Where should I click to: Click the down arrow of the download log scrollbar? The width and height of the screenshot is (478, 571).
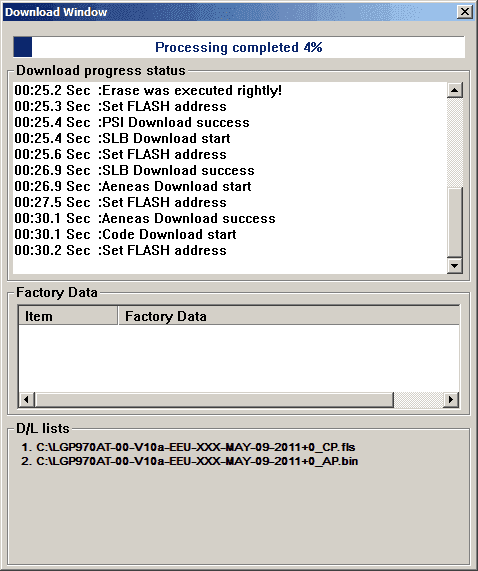[455, 265]
